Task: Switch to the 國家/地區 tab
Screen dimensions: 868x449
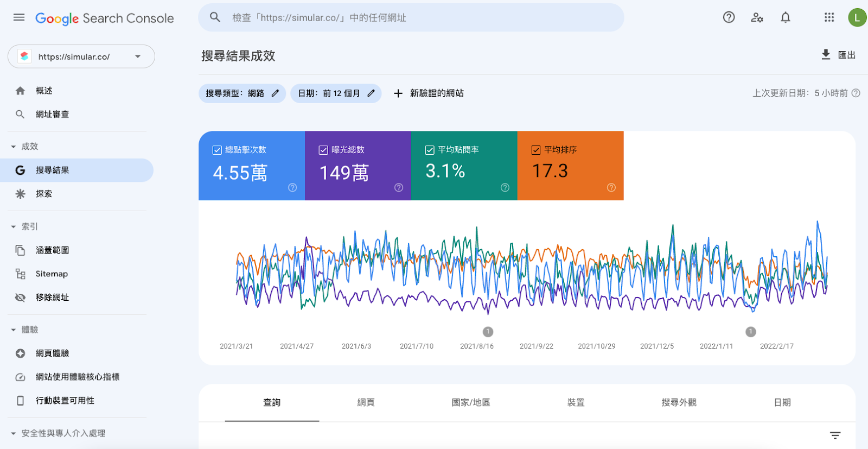Action: (471, 402)
